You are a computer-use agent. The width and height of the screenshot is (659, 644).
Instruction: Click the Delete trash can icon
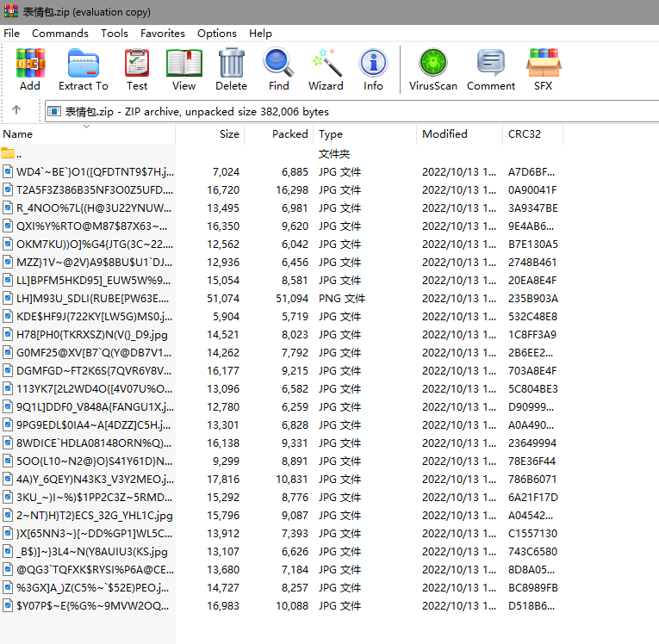click(x=231, y=63)
